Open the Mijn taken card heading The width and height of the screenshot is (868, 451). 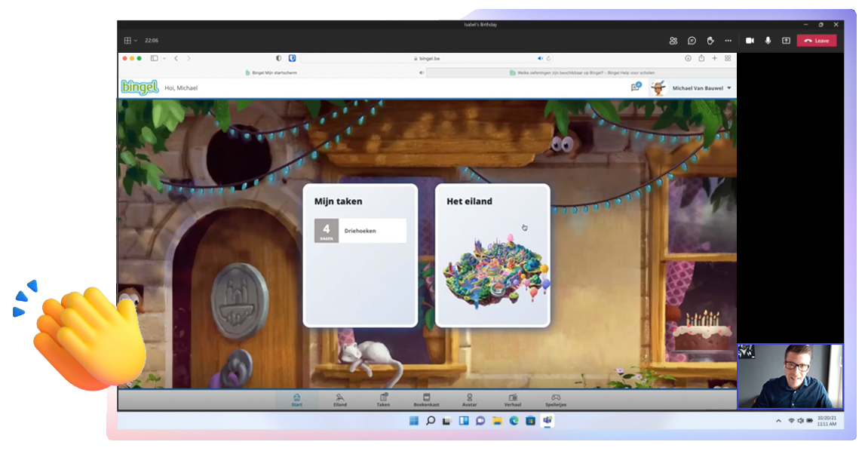click(x=339, y=201)
